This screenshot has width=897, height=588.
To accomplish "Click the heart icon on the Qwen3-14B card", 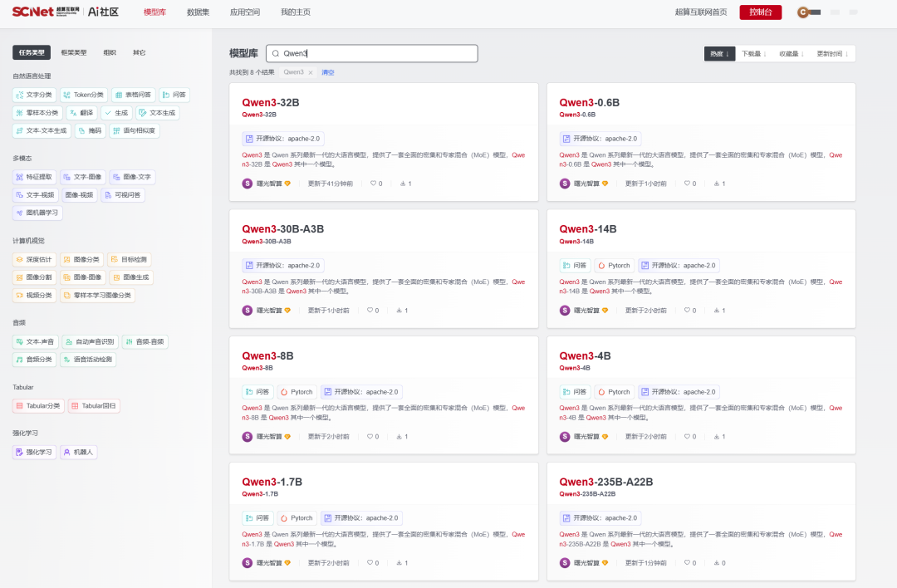I will point(687,311).
